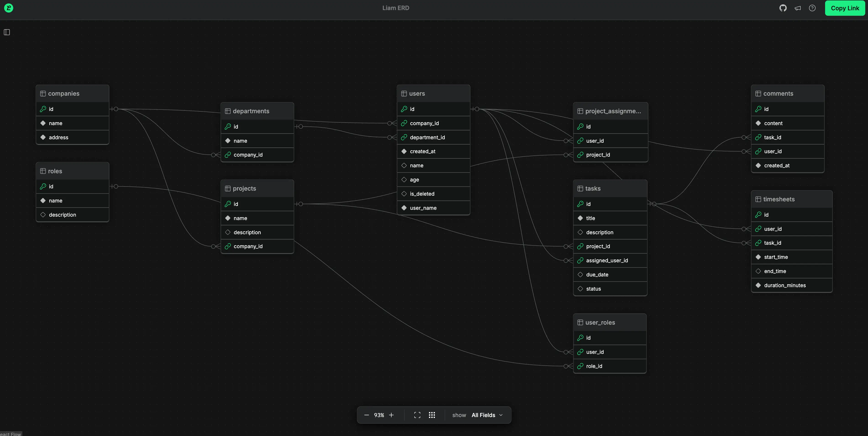Screen dimensions: 868x436
Task: Click the fit view icon
Action: [x=417, y=415]
